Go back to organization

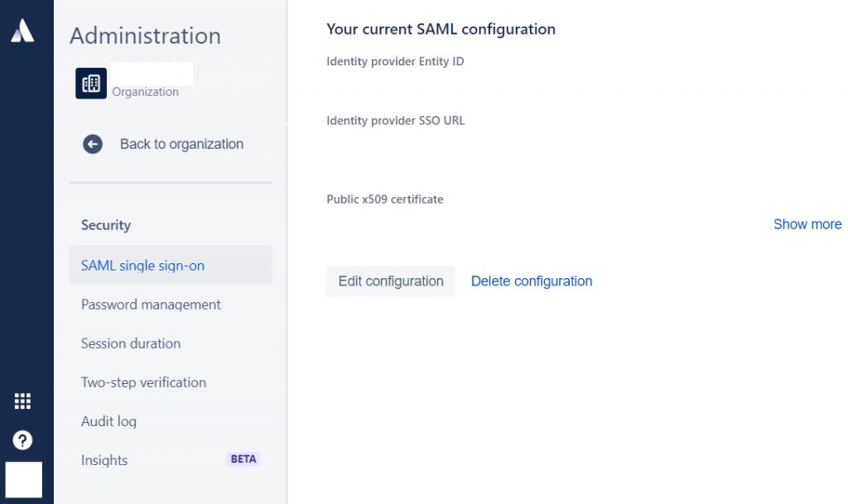tap(181, 144)
